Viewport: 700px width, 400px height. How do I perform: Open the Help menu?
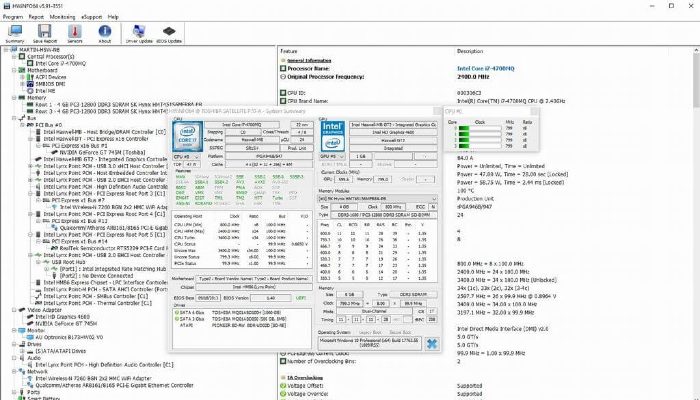pyautogui.click(x=113, y=17)
